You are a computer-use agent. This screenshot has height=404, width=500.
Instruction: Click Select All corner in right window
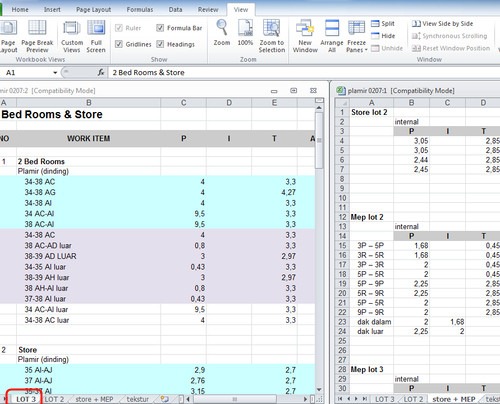click(x=342, y=103)
